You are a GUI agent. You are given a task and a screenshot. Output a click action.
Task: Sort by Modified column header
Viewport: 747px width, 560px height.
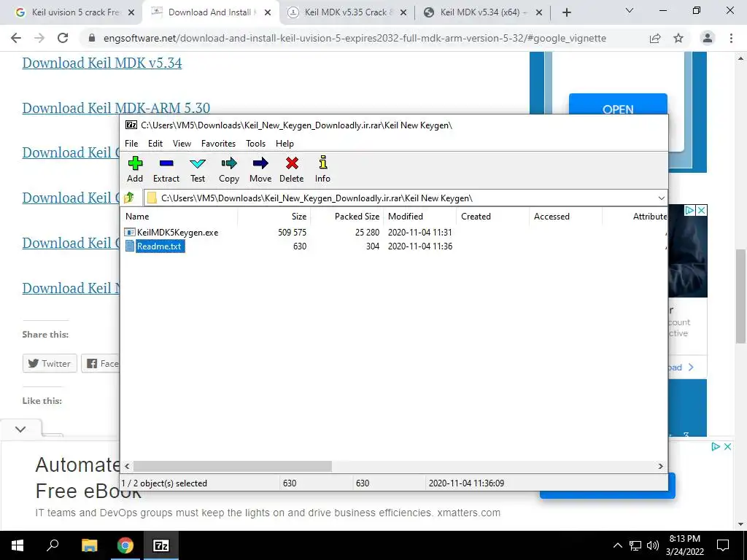[x=419, y=216]
